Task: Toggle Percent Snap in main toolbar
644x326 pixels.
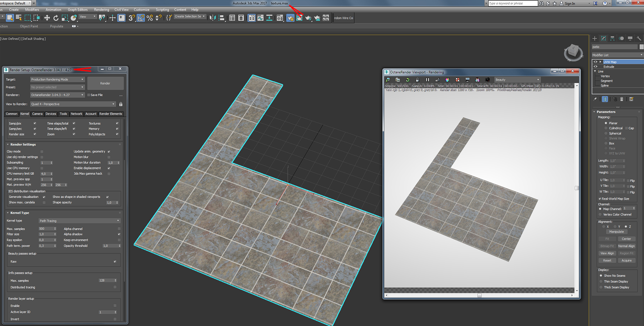Action: pos(150,18)
